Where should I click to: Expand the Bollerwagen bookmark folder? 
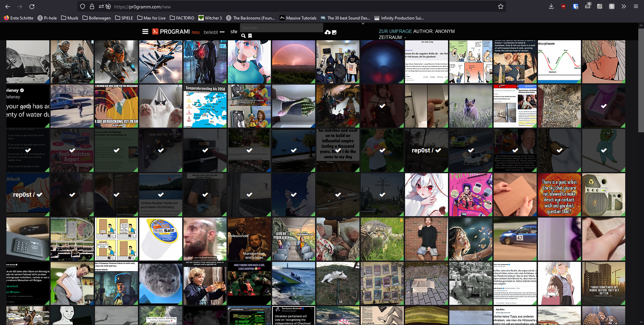pyautogui.click(x=97, y=18)
